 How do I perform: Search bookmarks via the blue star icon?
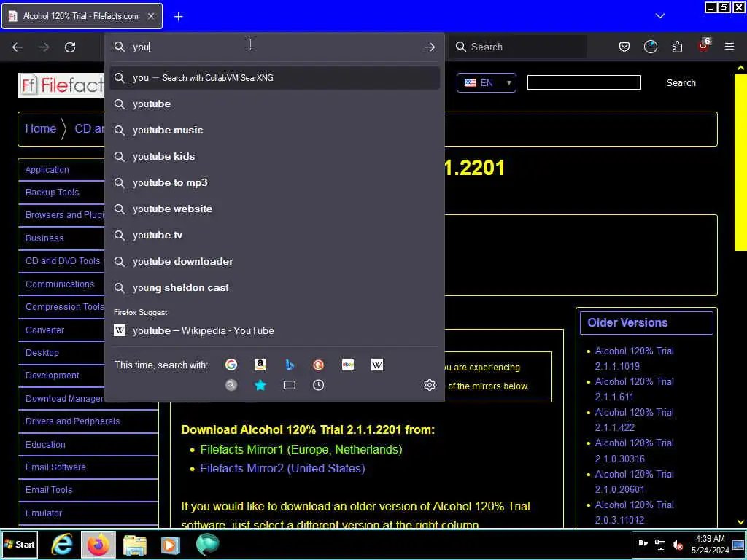[x=260, y=385]
